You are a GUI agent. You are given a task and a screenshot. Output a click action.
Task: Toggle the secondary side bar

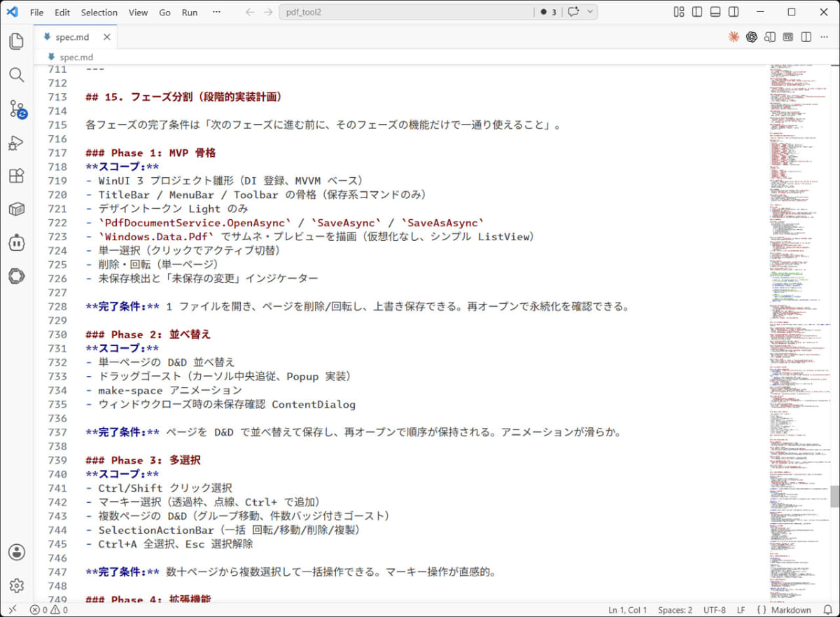(734, 12)
